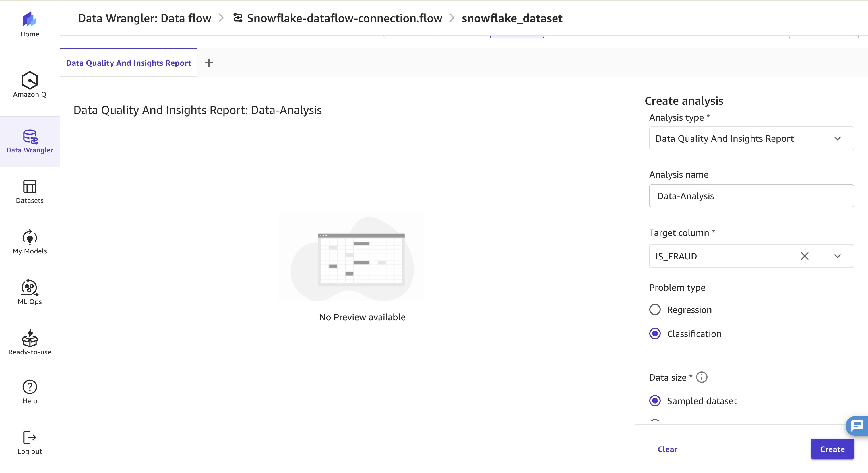This screenshot has height=473, width=868.
Task: Click snowflake_dataset breadcrumb
Action: [x=512, y=18]
